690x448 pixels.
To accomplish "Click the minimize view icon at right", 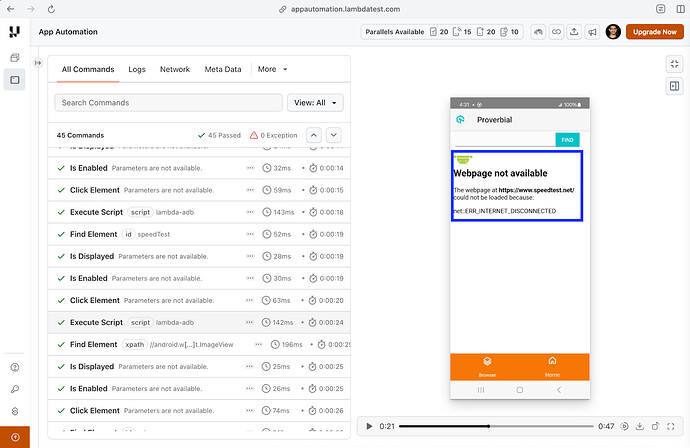I will click(673, 64).
